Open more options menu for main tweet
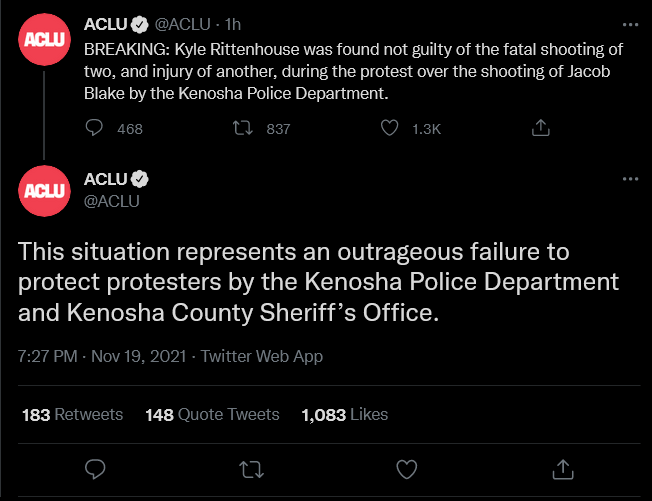The width and height of the screenshot is (652, 501). click(629, 179)
